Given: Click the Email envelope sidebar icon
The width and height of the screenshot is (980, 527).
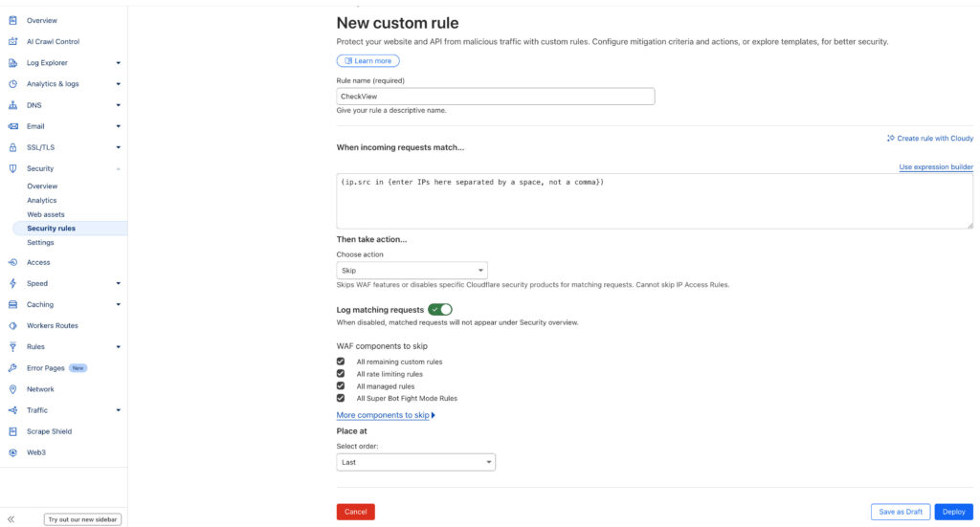Looking at the screenshot, I should coord(12,126).
